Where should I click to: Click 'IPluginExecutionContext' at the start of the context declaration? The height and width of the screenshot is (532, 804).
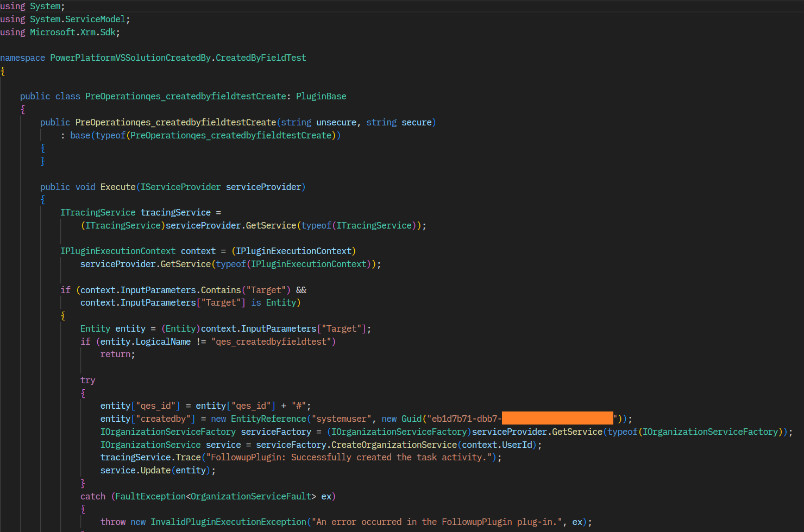pos(118,251)
